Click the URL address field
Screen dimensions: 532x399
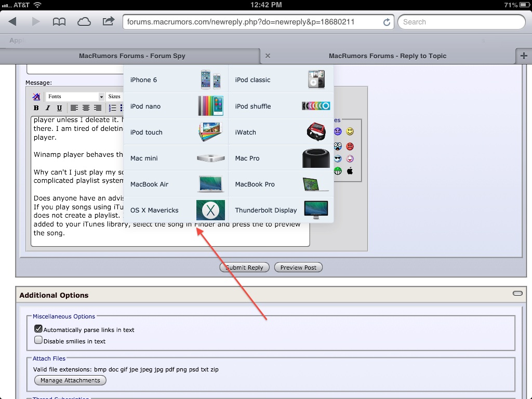pyautogui.click(x=258, y=22)
